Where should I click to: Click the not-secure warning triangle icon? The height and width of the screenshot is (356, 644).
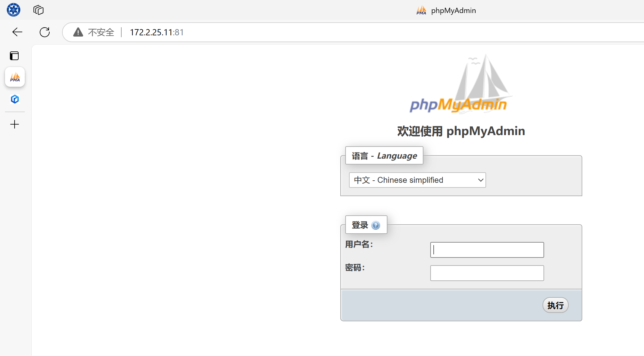78,32
